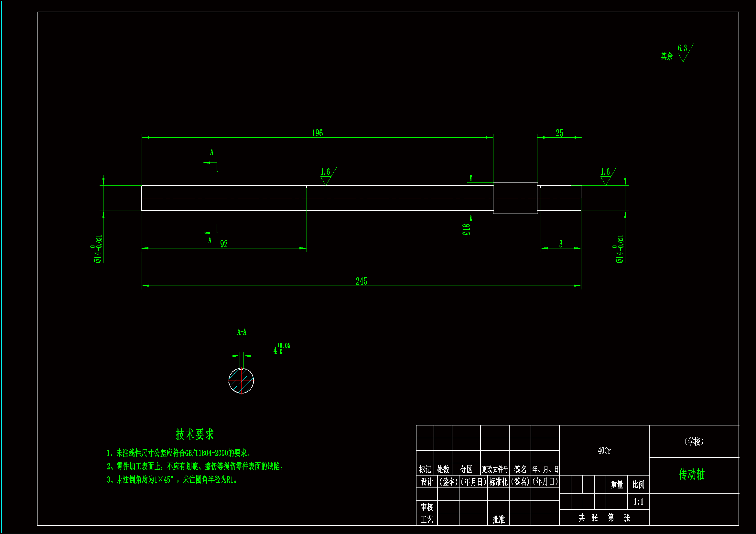Select the 1:1 scale value
The image size is (756, 534).
pyautogui.click(x=638, y=502)
